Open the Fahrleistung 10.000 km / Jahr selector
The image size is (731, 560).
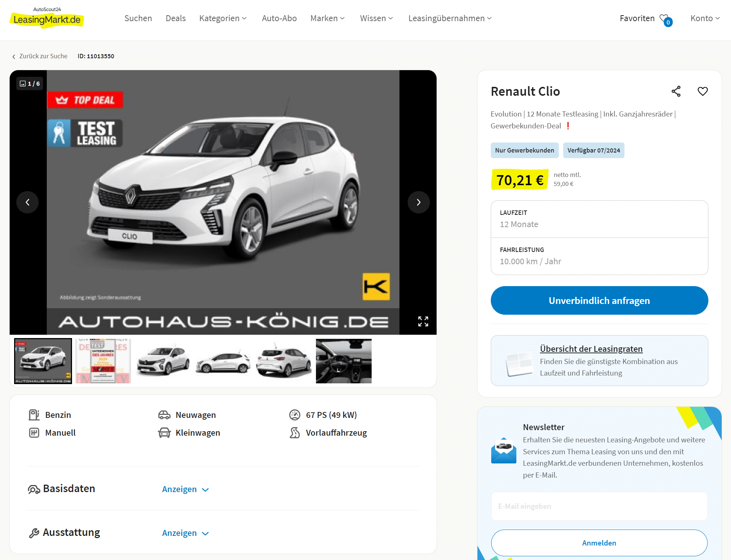coord(599,256)
